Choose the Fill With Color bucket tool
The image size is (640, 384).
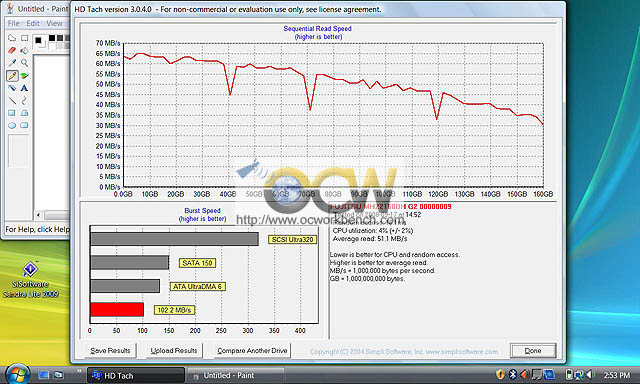(x=24, y=51)
